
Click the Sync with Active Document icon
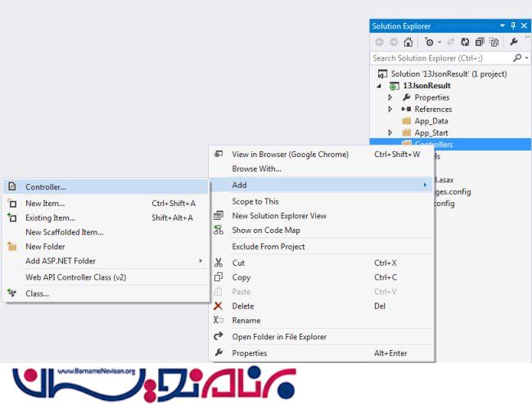(x=451, y=42)
